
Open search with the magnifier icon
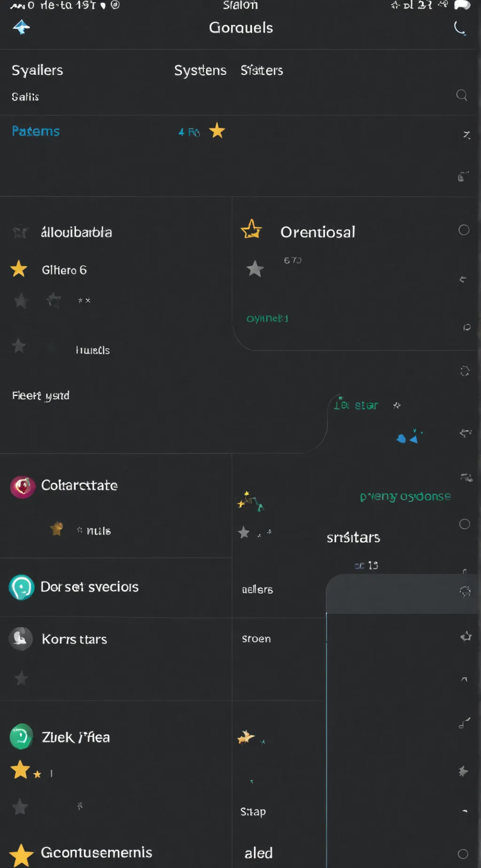[x=462, y=95]
